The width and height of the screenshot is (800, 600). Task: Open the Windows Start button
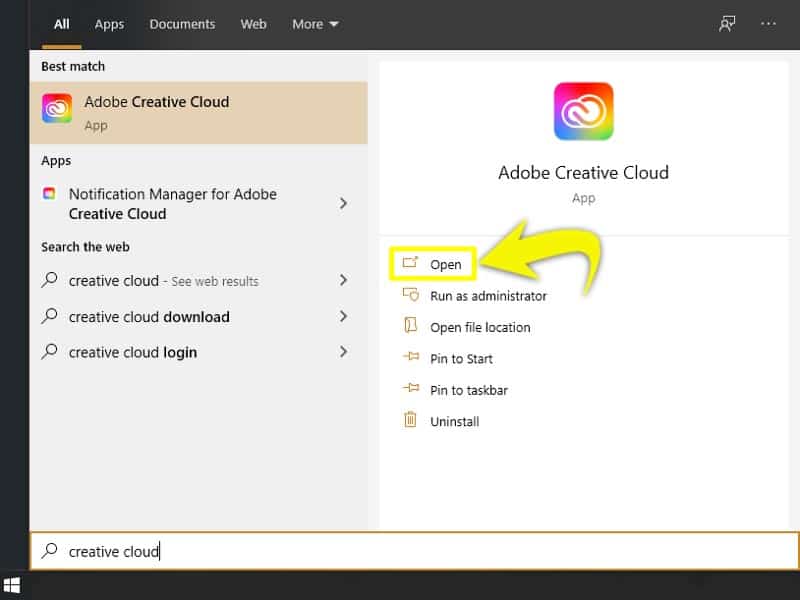tap(11, 585)
